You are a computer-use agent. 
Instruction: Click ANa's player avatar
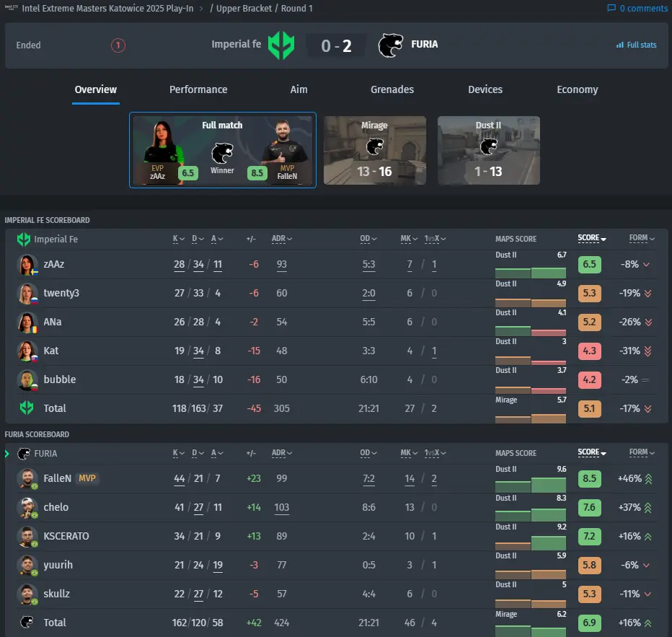27,322
